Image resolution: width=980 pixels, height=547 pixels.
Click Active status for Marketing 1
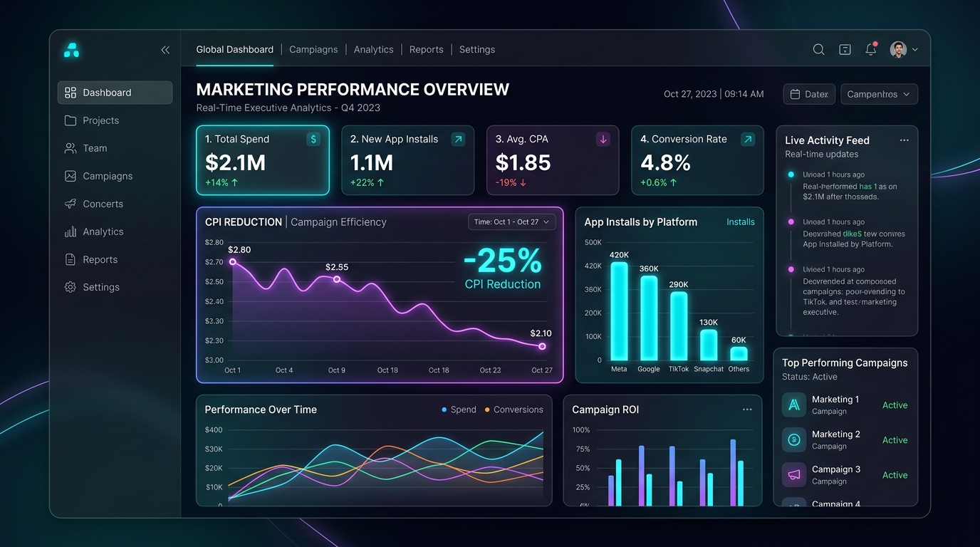click(895, 405)
